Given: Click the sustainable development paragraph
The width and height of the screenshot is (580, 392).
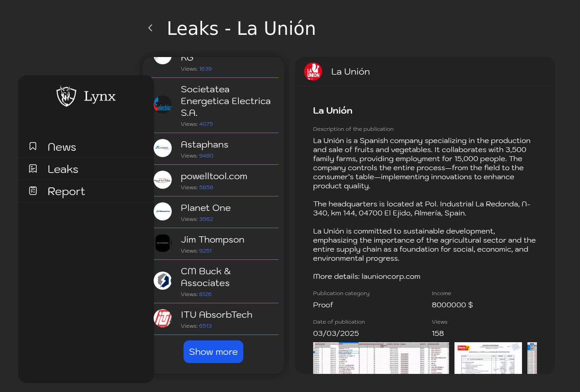Looking at the screenshot, I should (x=425, y=244).
